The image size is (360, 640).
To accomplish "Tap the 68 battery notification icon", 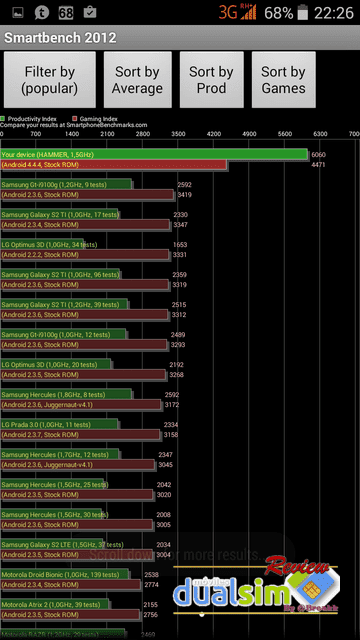I will click(x=66, y=13).
